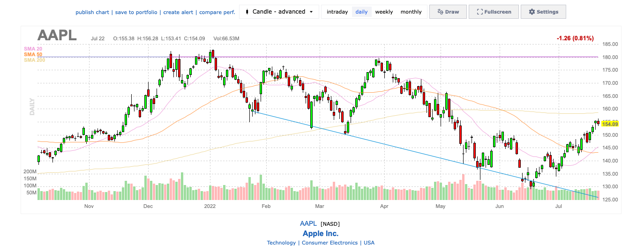Image resolution: width=644 pixels, height=252 pixels.
Task: Switch to intraday timeframe
Action: pos(337,12)
